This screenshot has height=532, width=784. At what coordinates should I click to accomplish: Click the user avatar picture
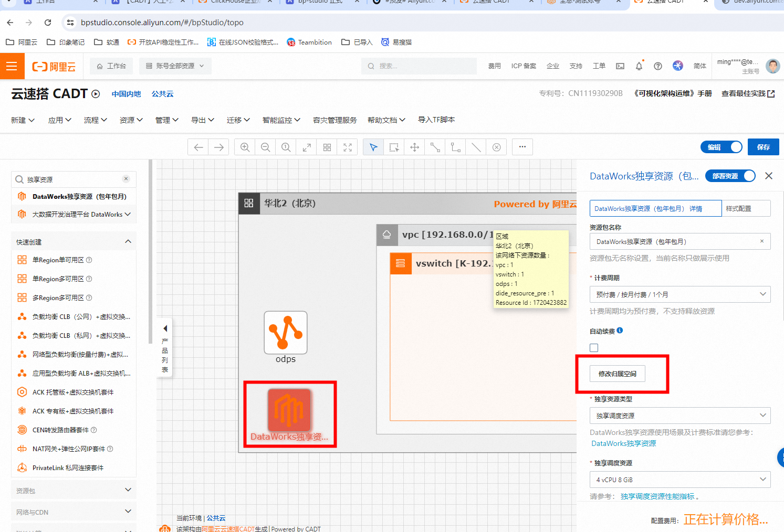click(772, 66)
